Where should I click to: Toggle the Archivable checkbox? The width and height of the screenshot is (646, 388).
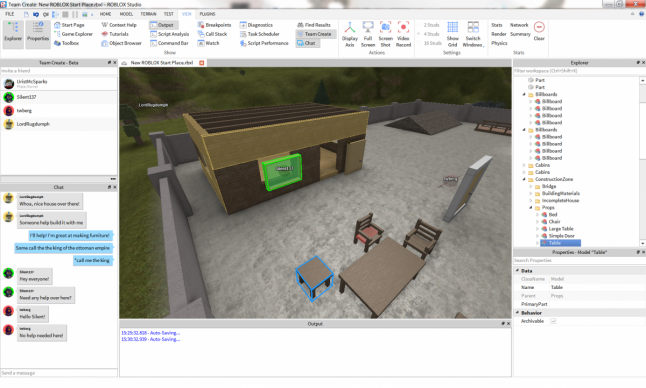(x=553, y=321)
